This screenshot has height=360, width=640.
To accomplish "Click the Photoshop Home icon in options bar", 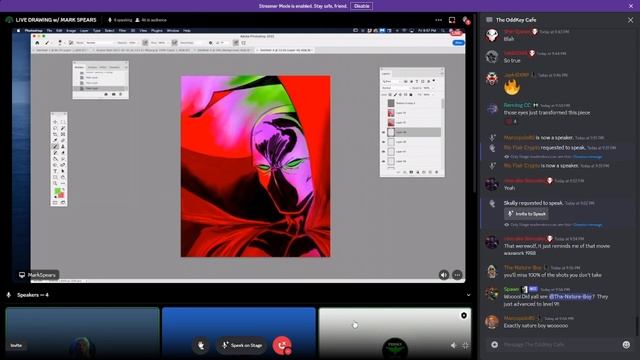I will (37, 42).
